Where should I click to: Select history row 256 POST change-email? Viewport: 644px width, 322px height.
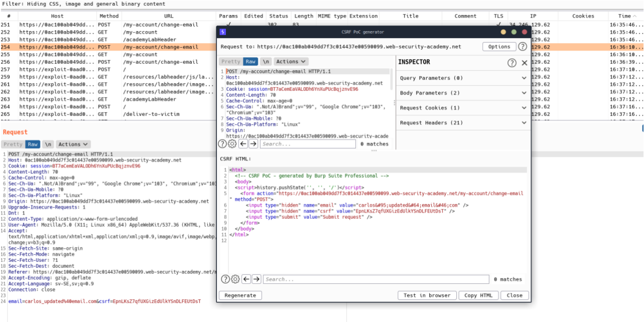(x=108, y=62)
